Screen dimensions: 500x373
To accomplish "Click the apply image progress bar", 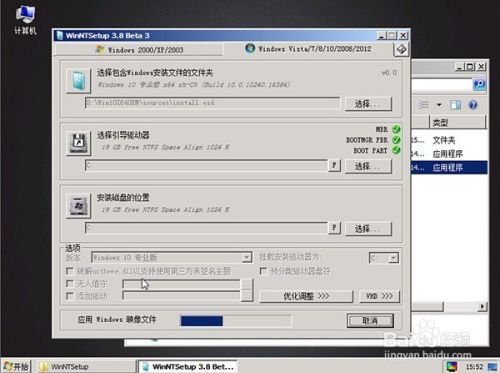I will point(236,321).
